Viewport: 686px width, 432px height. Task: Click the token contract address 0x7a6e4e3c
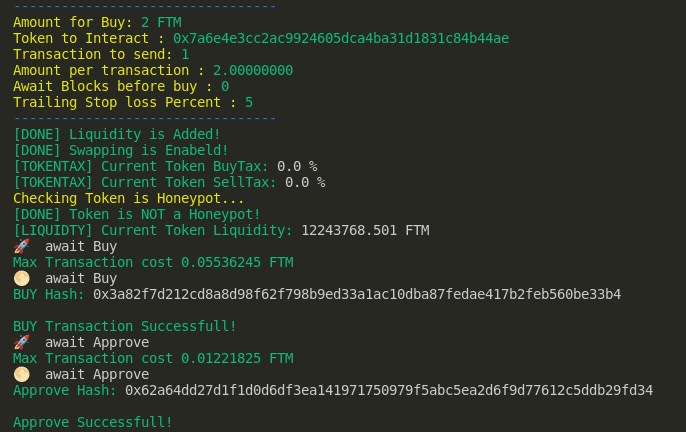point(341,38)
